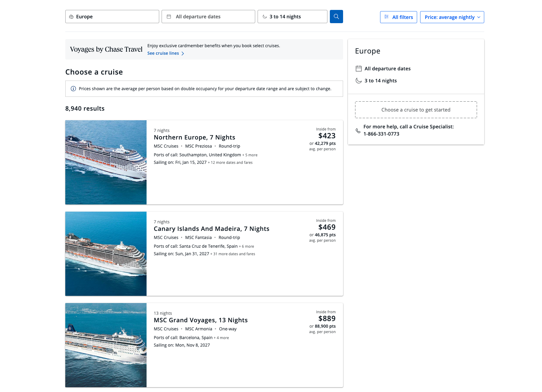Click 42,279 pts points price
542x392 pixels.
(325, 143)
